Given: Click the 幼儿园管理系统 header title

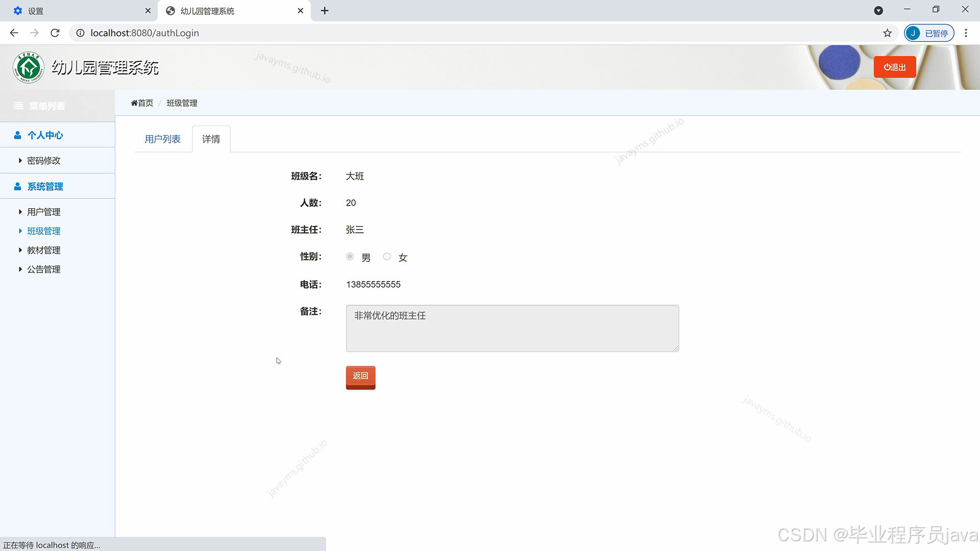Looking at the screenshot, I should (x=106, y=68).
